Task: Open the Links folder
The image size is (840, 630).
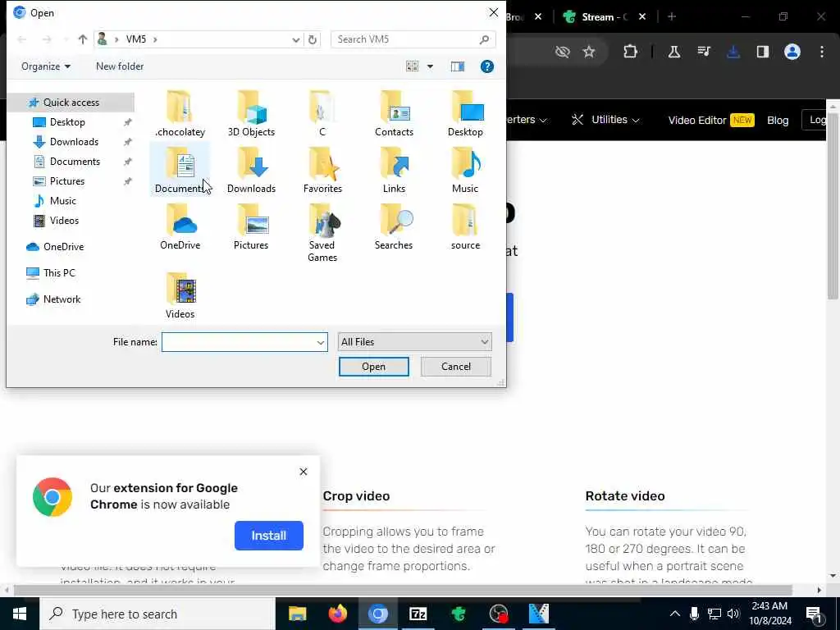Action: click(x=394, y=171)
